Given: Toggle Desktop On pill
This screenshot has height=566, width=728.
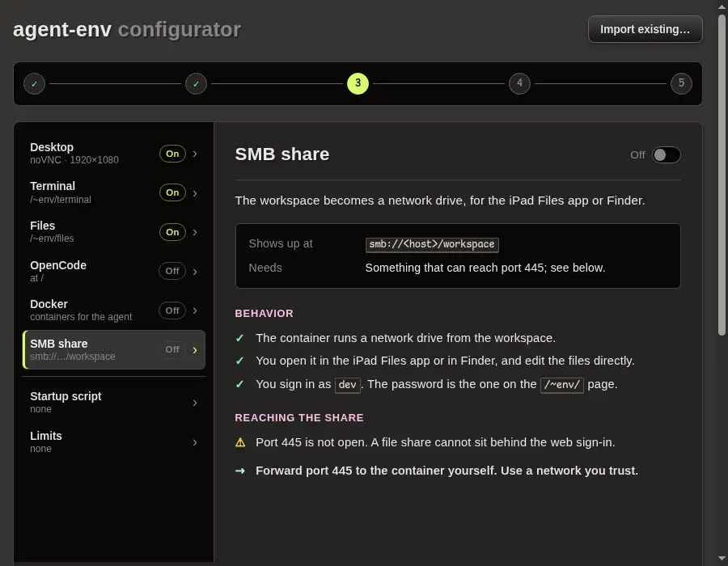Looking at the screenshot, I should click(x=172, y=154).
